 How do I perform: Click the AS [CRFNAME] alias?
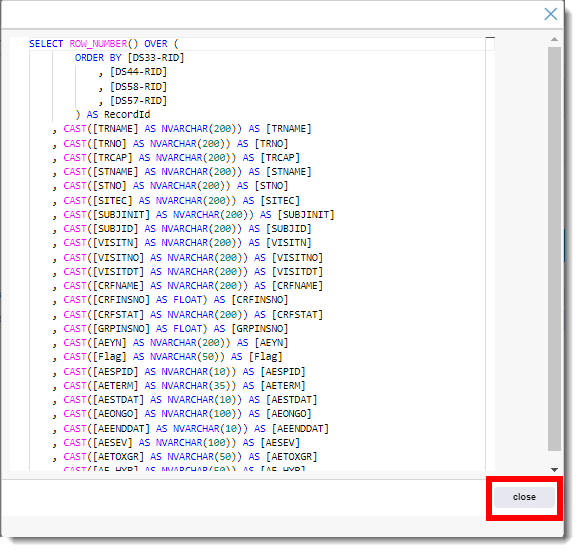(289, 286)
